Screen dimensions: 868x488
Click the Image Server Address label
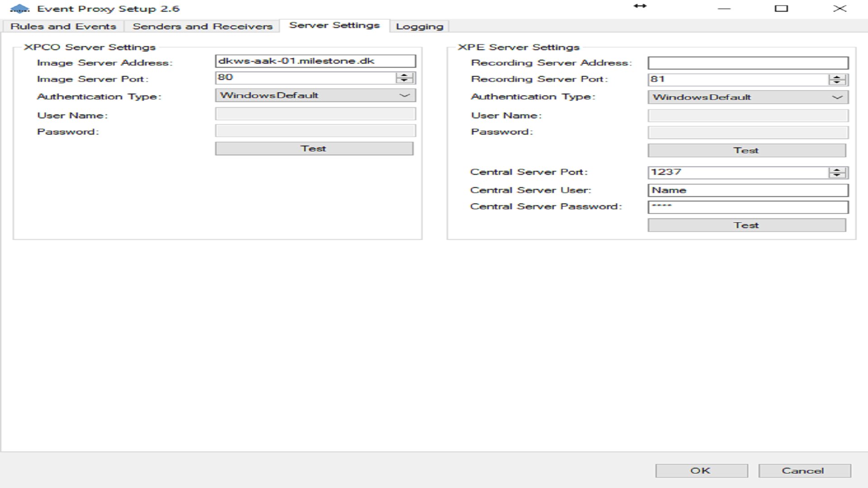pyautogui.click(x=104, y=63)
